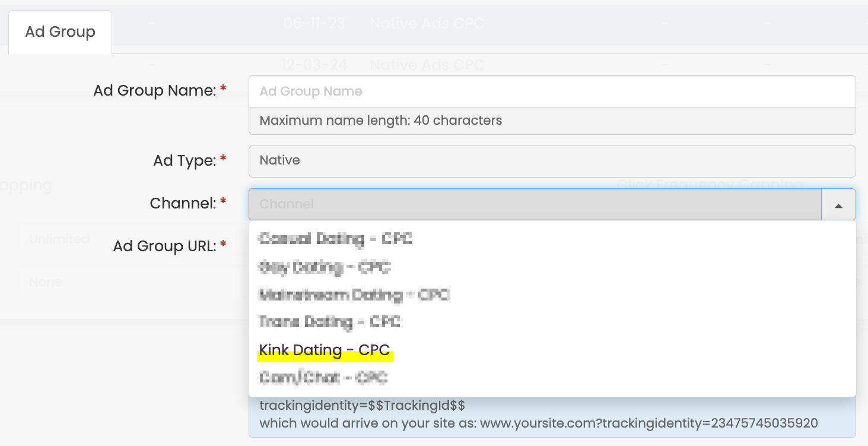Select Cam/Chat - CPC channel option
Image resolution: width=868 pixels, height=446 pixels.
323,378
